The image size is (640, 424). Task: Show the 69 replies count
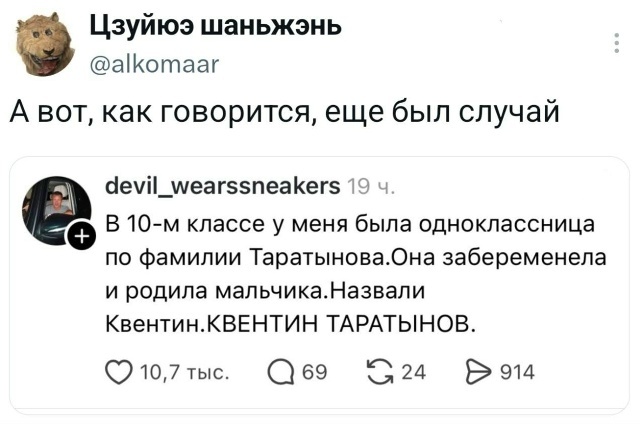(315, 372)
